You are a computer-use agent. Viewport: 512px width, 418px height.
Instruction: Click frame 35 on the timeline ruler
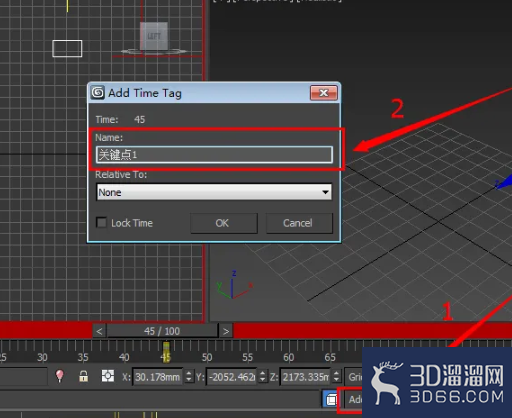[x=83, y=358]
